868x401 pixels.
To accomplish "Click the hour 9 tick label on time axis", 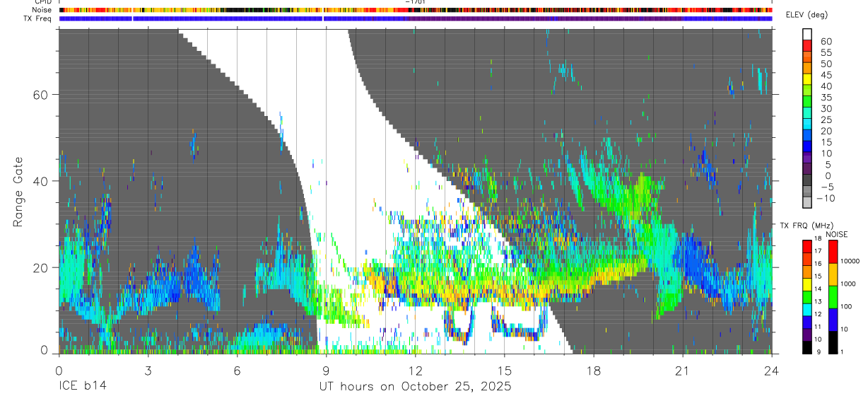I will pos(326,371).
